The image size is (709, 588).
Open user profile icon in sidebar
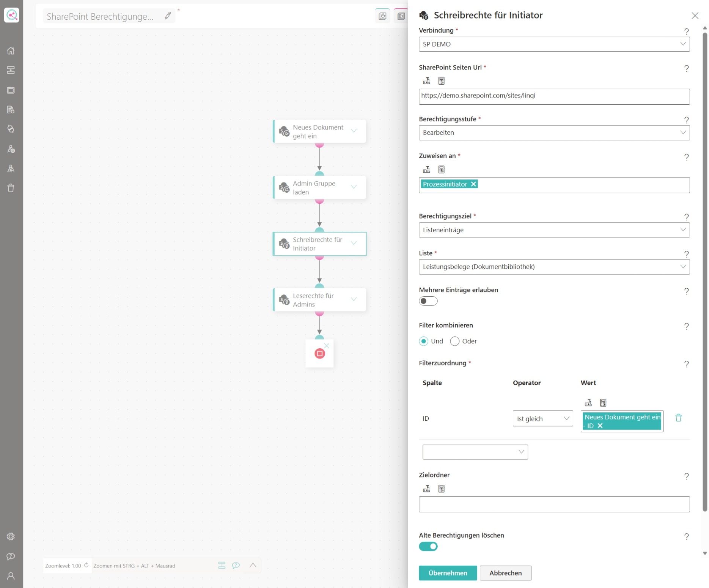point(11,576)
